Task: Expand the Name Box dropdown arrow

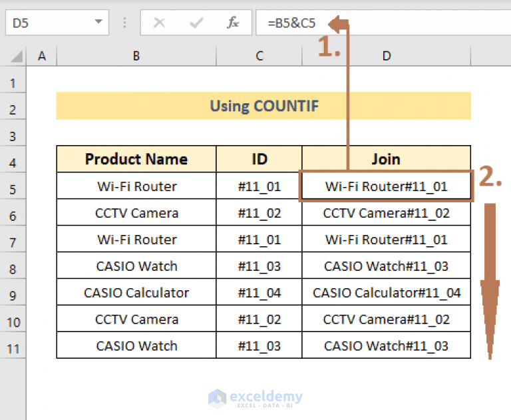Action: coord(98,22)
